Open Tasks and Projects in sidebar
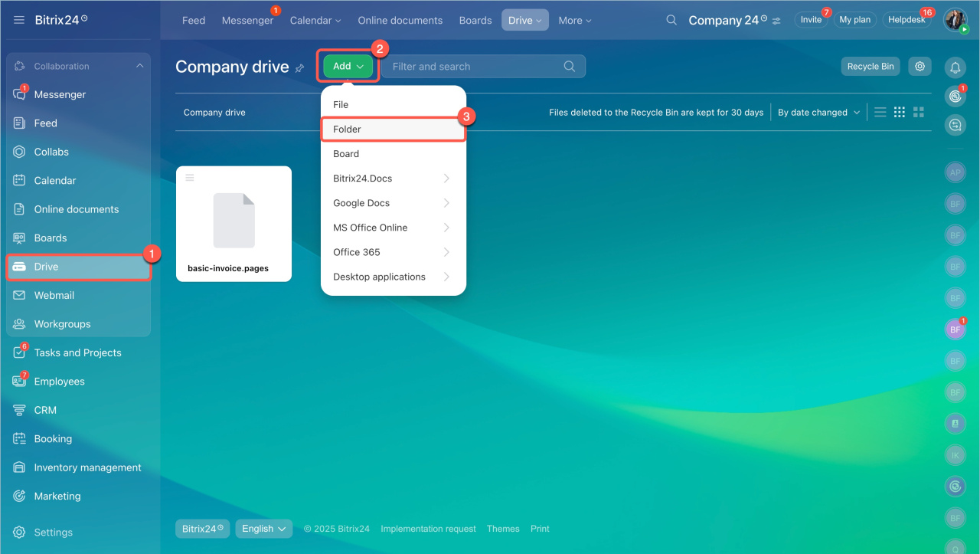This screenshot has height=554, width=980. (x=77, y=353)
